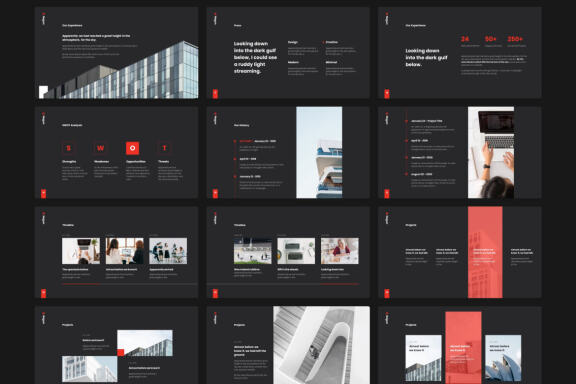This screenshot has height=384, width=576.
Task: Click the 'Strengths' label
Action: tap(69, 161)
